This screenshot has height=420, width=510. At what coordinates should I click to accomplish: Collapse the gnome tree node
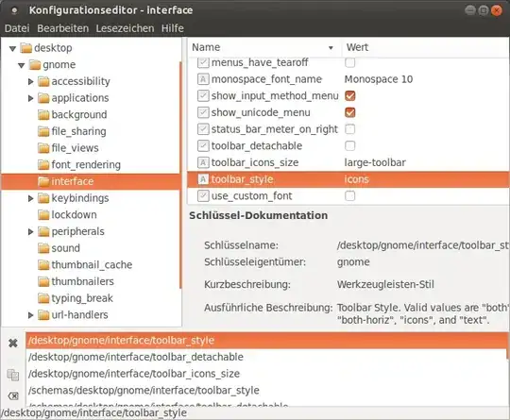22,65
